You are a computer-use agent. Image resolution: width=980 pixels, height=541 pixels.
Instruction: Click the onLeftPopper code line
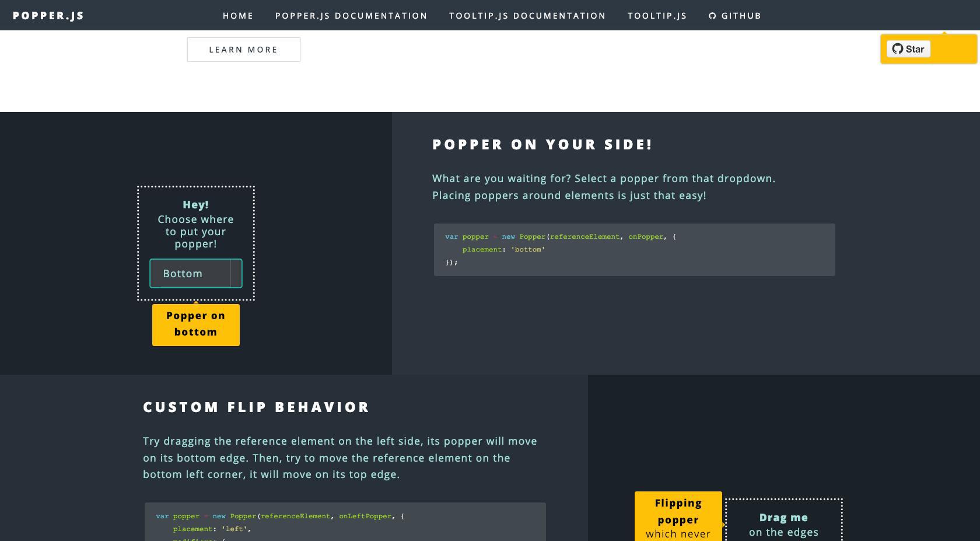pos(280,516)
